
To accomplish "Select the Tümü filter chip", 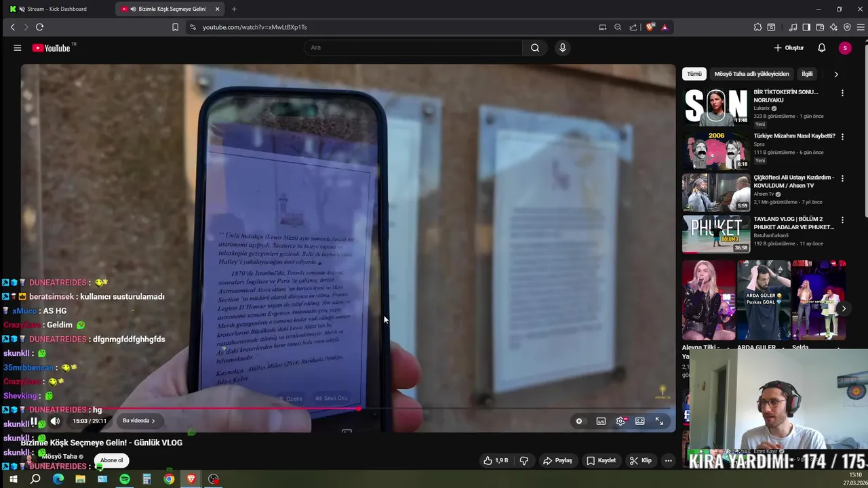I will (694, 74).
